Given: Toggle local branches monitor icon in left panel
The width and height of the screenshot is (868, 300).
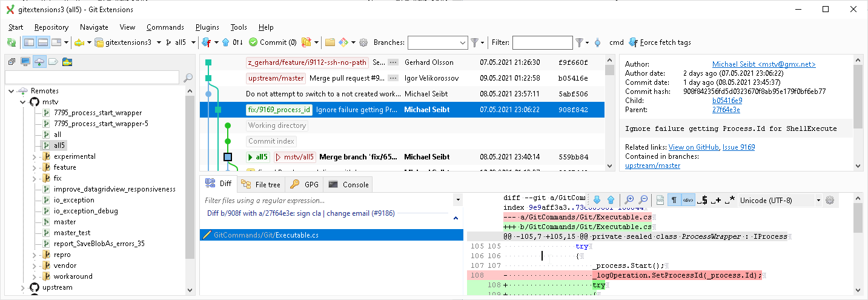Looking at the screenshot, I should point(25,61).
